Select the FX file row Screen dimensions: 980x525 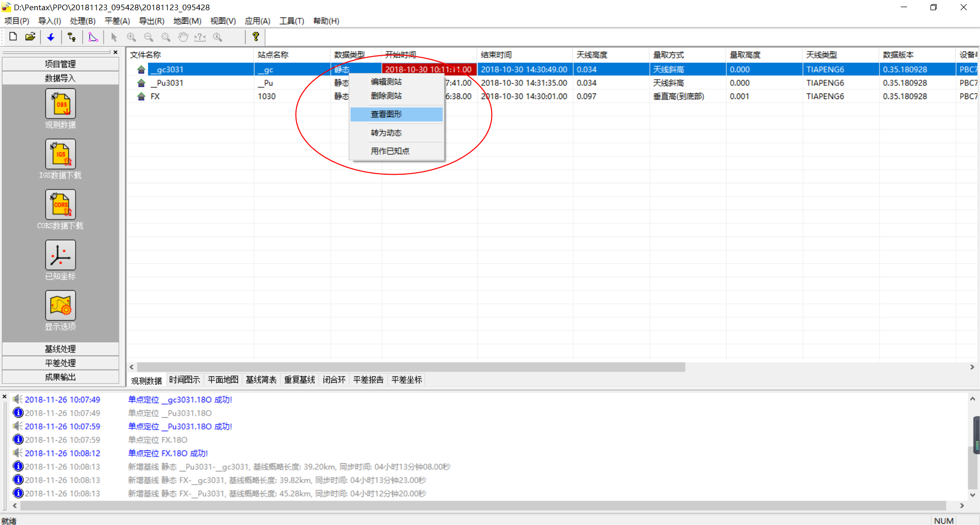coord(155,97)
